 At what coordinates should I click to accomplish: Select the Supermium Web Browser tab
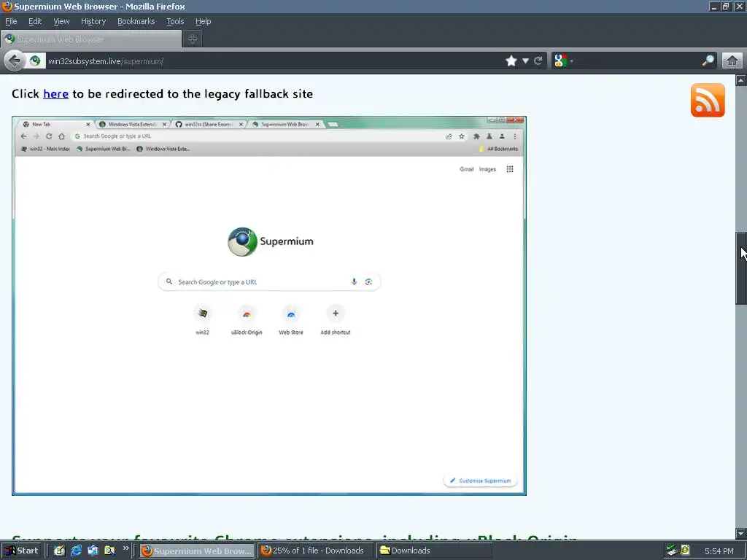91,39
